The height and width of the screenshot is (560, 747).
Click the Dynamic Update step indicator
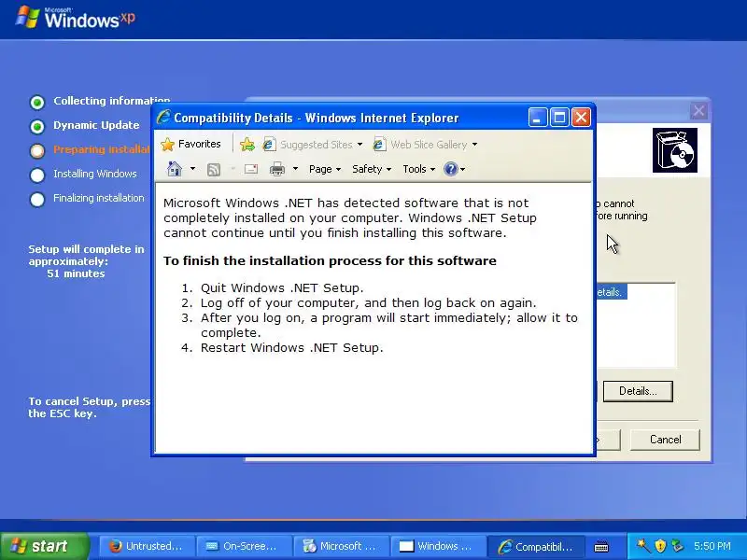(x=37, y=126)
